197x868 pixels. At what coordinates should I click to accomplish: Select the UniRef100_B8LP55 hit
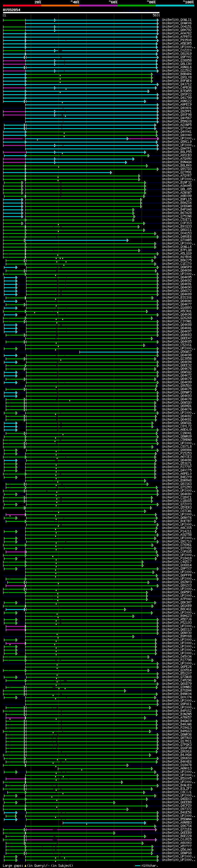[176, 151]
